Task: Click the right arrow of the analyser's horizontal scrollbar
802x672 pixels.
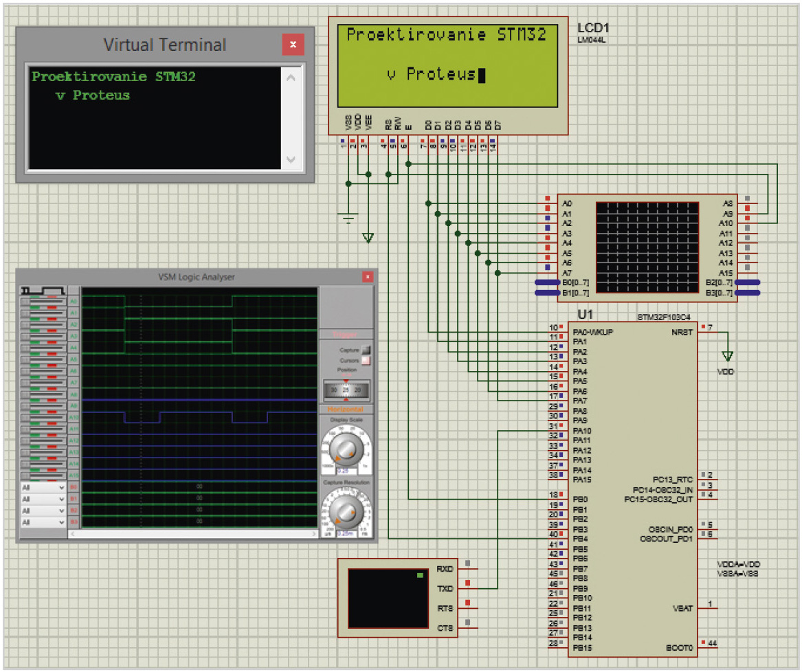Action: (x=313, y=534)
